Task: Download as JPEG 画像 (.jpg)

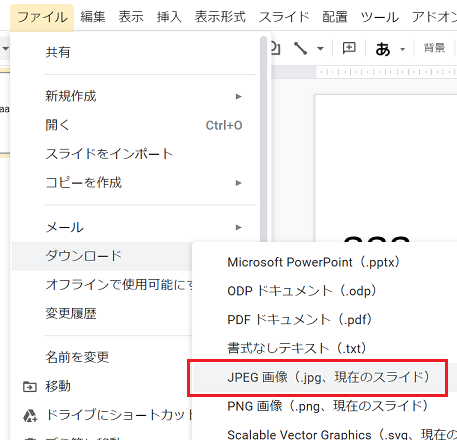Action: [x=324, y=377]
